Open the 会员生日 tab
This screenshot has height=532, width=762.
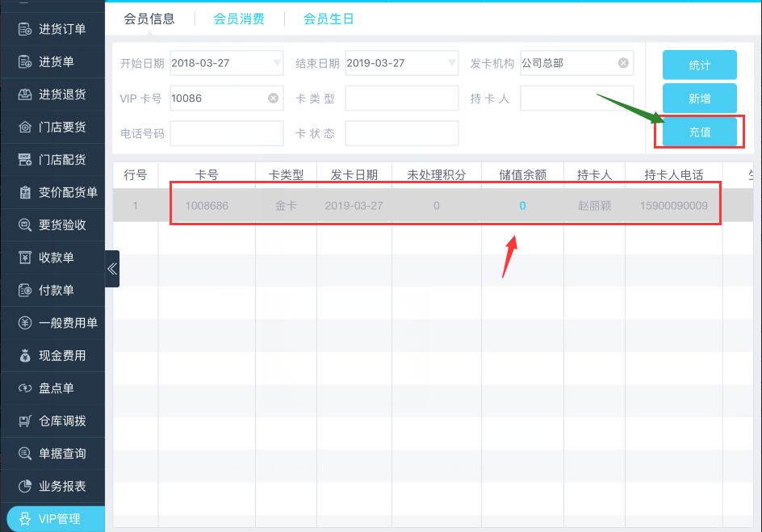[329, 19]
